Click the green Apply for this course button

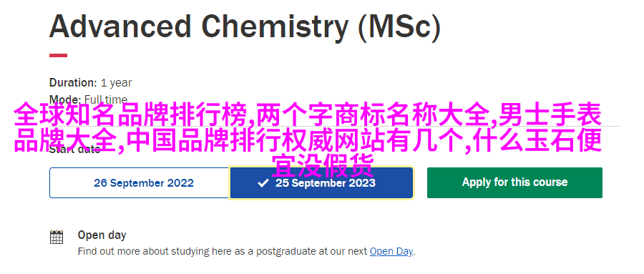click(514, 183)
